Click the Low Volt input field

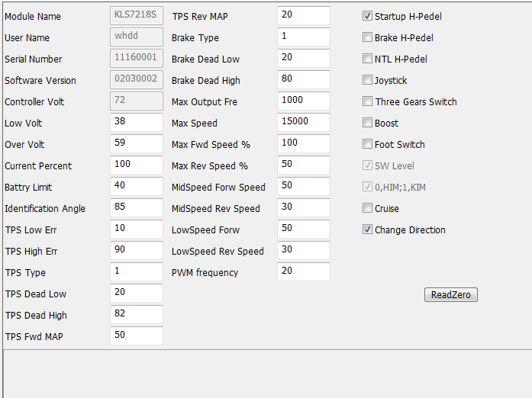(137, 122)
